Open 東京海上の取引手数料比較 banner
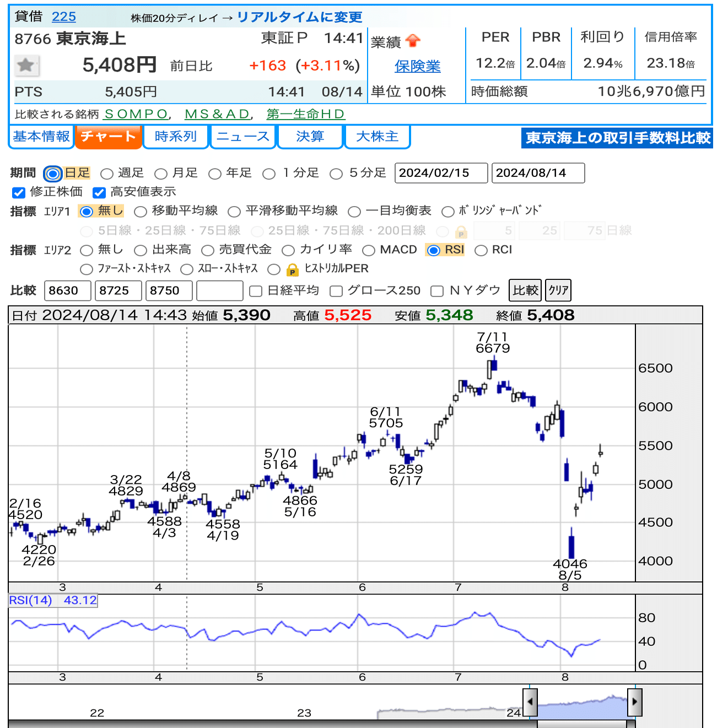 pyautogui.click(x=617, y=138)
